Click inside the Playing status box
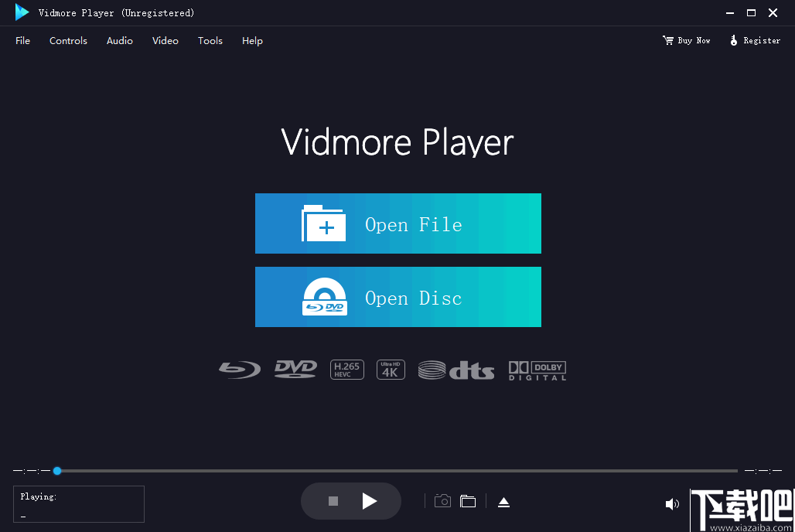The height and width of the screenshot is (532, 795). pyautogui.click(x=77, y=503)
